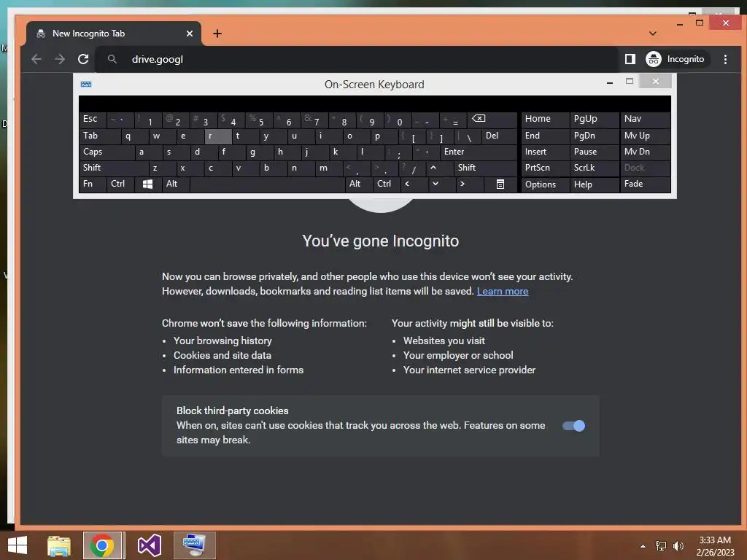The height and width of the screenshot is (560, 747).
Task: Close the New Incognito Tab
Action: pos(189,34)
